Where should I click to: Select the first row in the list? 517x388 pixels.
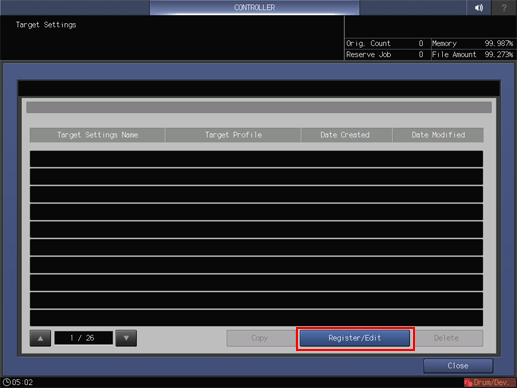pyautogui.click(x=256, y=159)
